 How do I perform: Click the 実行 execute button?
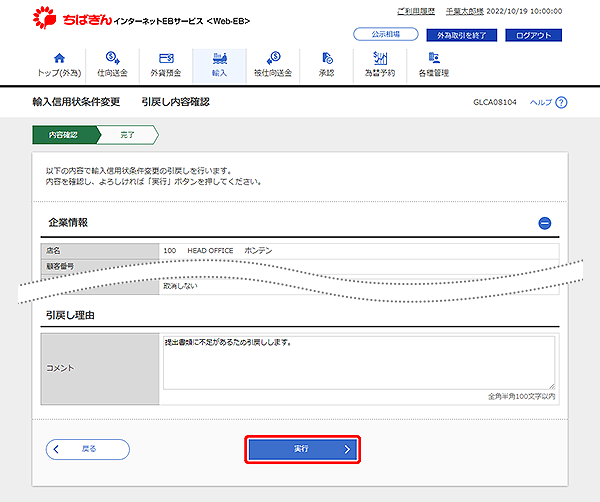tap(303, 449)
